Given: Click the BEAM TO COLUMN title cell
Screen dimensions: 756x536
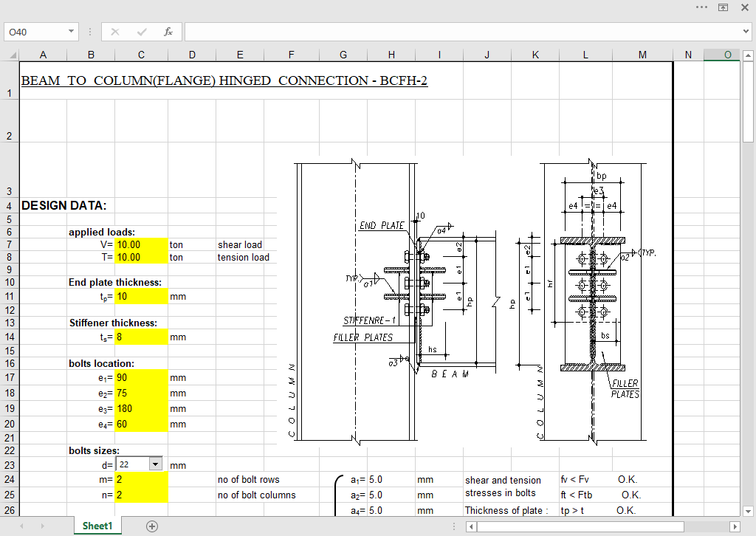Looking at the screenshot, I should point(224,80).
